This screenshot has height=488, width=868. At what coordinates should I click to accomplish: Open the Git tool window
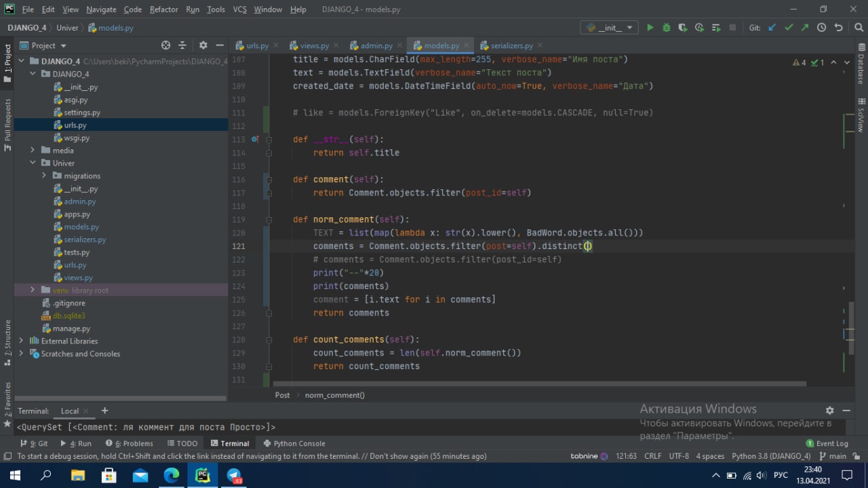click(x=34, y=443)
